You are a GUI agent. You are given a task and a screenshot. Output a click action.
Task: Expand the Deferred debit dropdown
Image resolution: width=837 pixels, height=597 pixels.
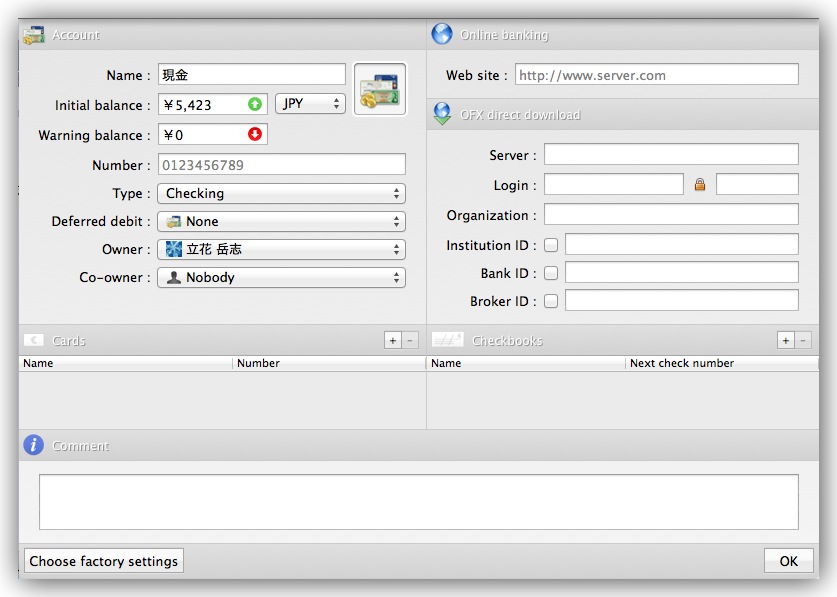click(x=281, y=221)
